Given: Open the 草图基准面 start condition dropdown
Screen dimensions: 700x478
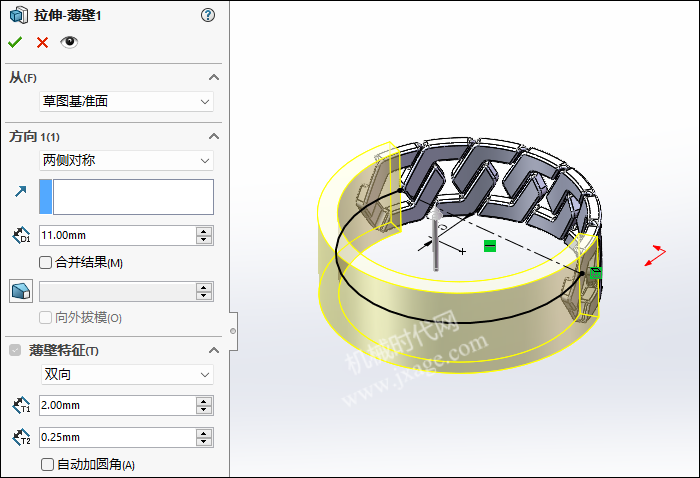Looking at the screenshot, I should 126,101.
